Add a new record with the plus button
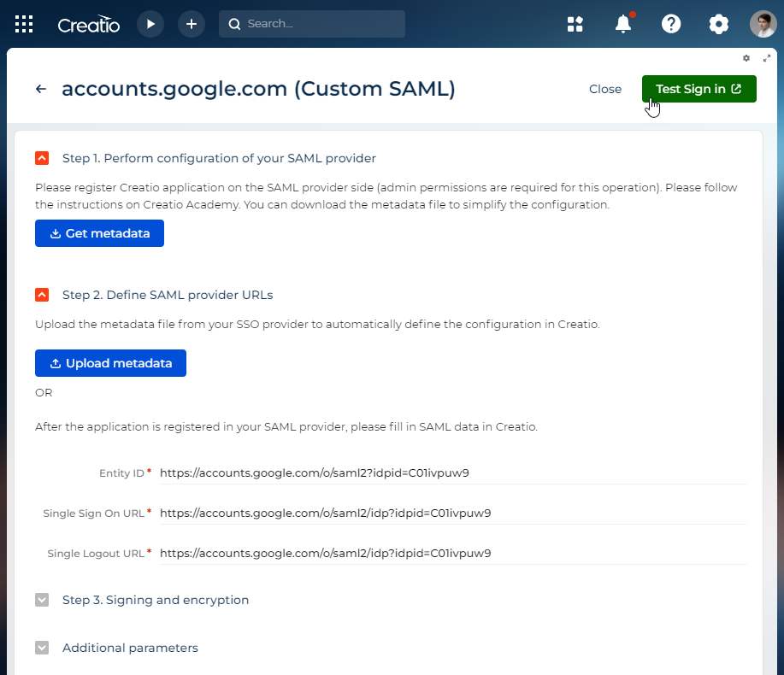The width and height of the screenshot is (784, 675). [x=192, y=24]
